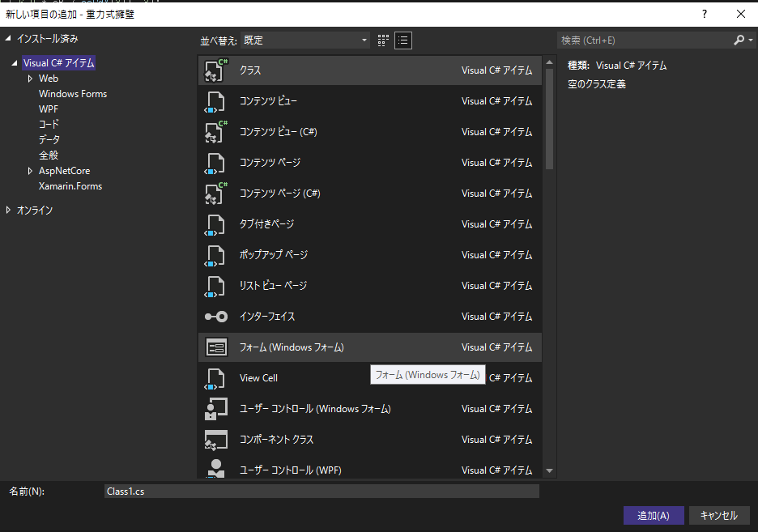This screenshot has width=758, height=532.
Task: Select the フォーム (Windows フォーム) item text
Action: click(292, 347)
